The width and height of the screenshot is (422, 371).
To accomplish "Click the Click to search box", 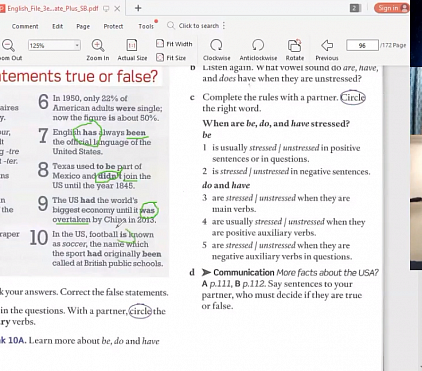I will (199, 26).
